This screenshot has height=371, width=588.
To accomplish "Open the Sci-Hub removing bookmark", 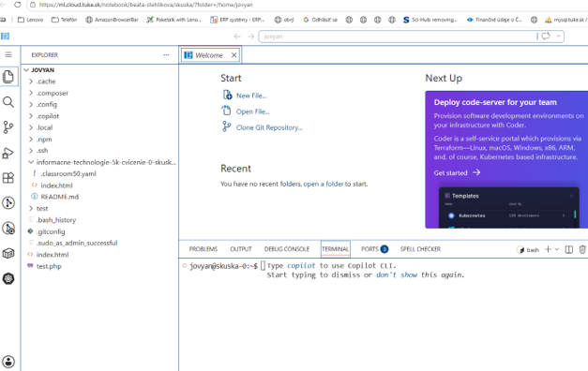I will pyautogui.click(x=430, y=20).
